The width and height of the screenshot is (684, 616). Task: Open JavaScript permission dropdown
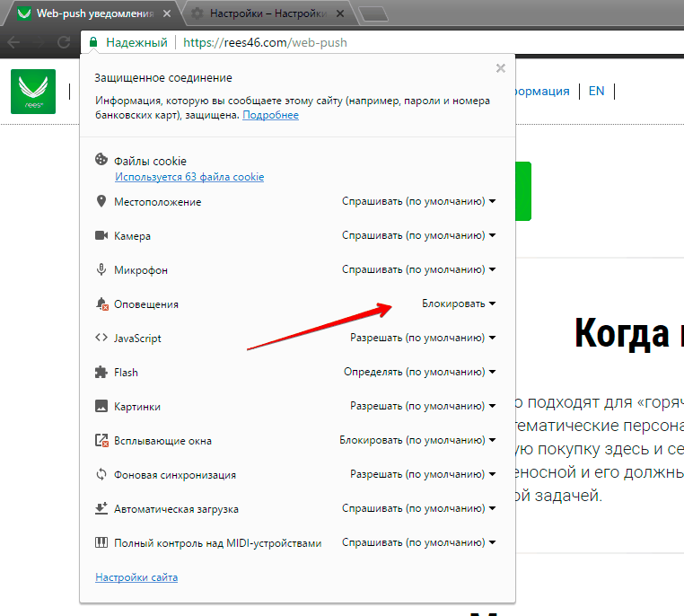pos(423,338)
